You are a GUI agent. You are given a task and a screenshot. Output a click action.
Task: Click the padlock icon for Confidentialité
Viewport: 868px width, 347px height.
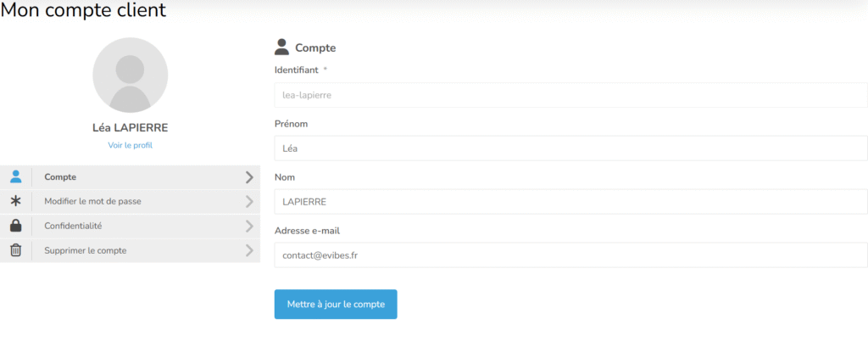tap(16, 226)
